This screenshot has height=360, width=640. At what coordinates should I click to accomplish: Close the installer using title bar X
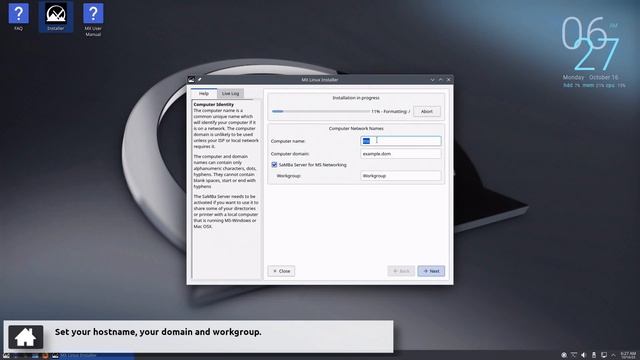pos(449,80)
